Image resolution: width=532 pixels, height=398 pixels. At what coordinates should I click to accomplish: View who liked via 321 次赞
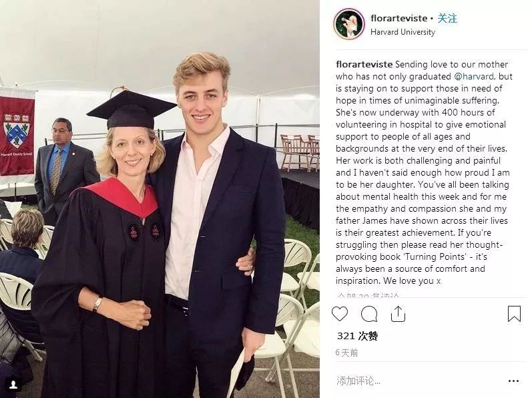pos(357,336)
